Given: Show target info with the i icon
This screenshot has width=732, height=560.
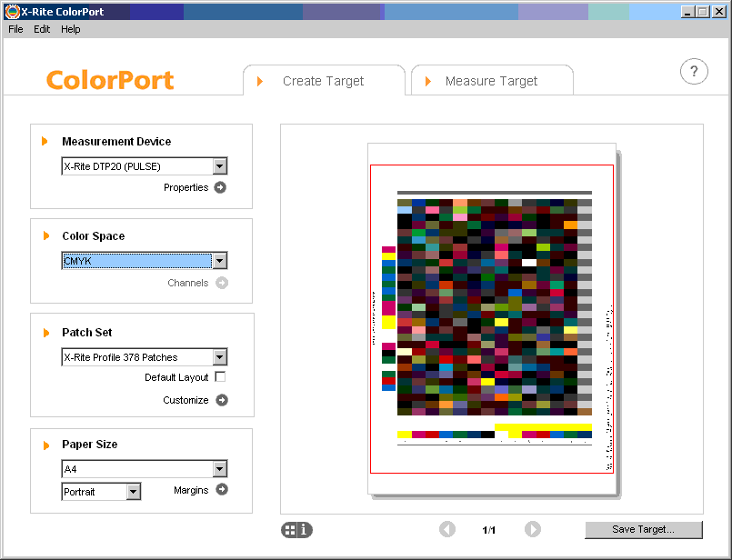Looking at the screenshot, I should pyautogui.click(x=305, y=530).
